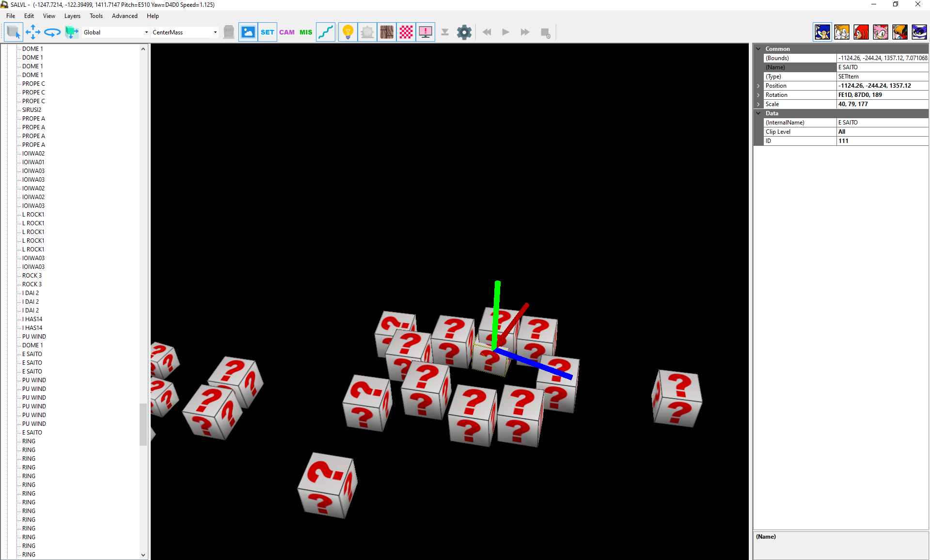Choose the Knuckles character icon
The height and width of the screenshot is (560, 930).
pos(861,32)
